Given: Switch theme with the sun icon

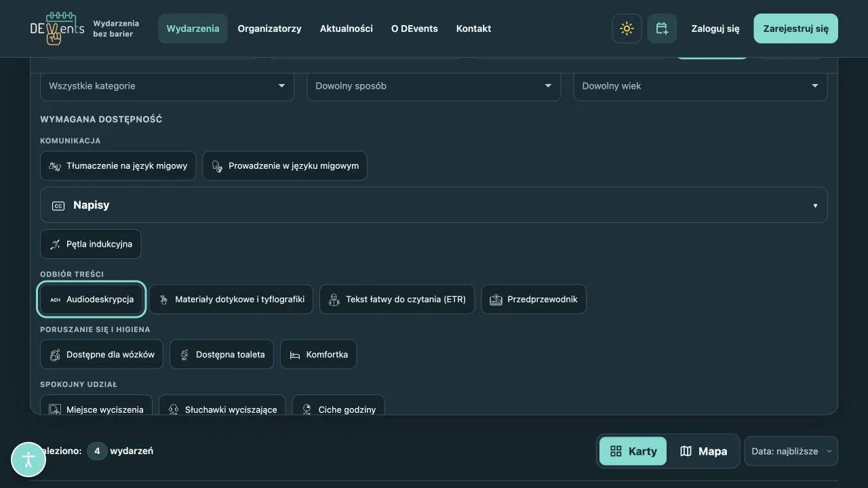Looking at the screenshot, I should pos(627,28).
